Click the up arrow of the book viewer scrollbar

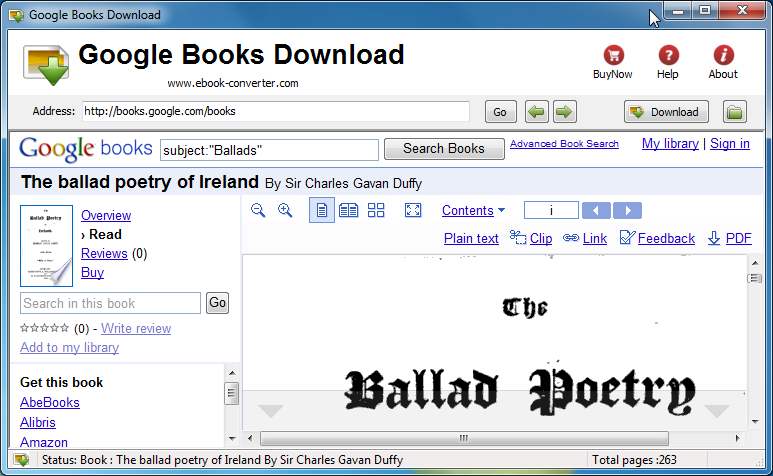pos(755,263)
